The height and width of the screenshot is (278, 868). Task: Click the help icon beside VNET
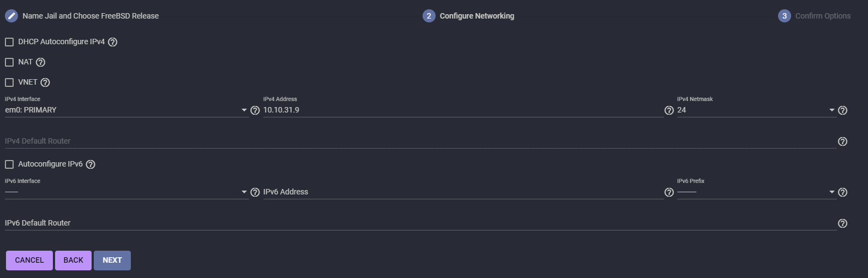pyautogui.click(x=45, y=82)
